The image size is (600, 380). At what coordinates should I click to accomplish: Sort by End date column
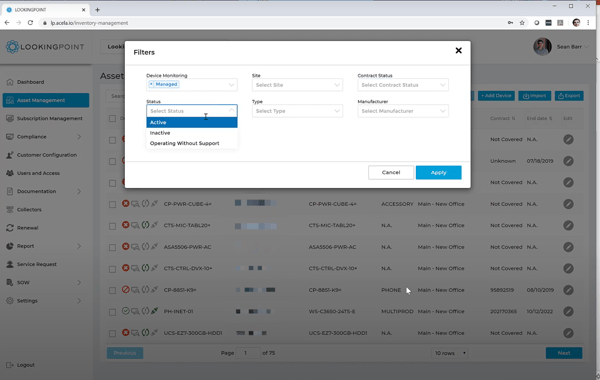(x=539, y=119)
